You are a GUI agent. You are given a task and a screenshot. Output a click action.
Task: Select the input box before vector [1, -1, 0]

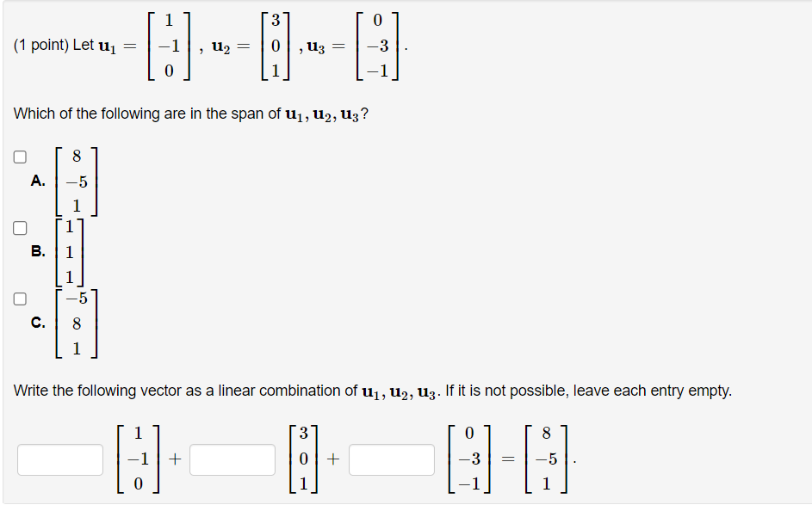[59, 459]
